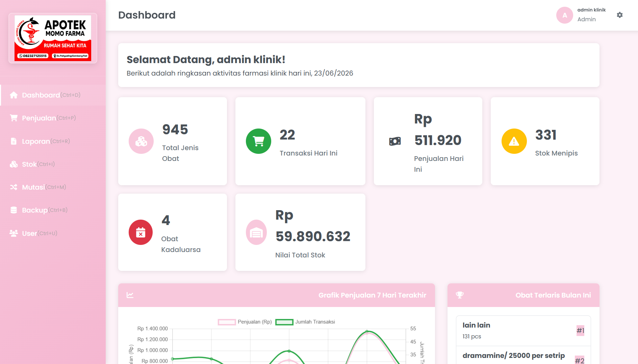The image size is (638, 364).
Task: Click the 4 Obat Kadaluarsa value
Action: point(166,221)
